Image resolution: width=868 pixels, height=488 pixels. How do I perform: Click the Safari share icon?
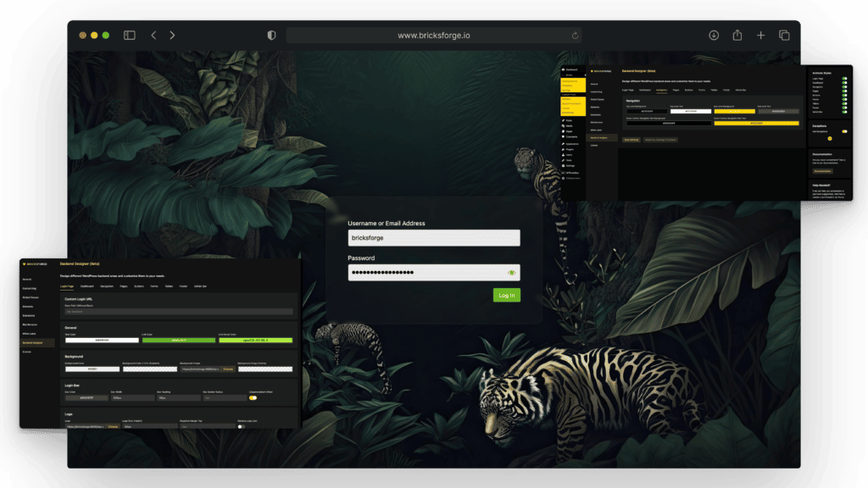[737, 35]
